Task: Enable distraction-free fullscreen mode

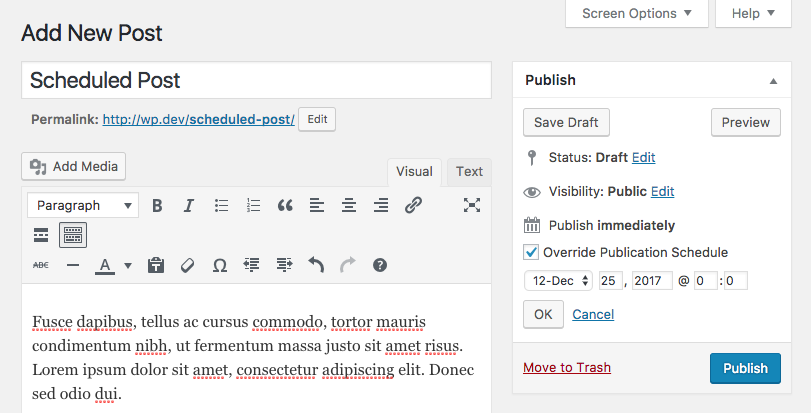Action: [x=472, y=205]
